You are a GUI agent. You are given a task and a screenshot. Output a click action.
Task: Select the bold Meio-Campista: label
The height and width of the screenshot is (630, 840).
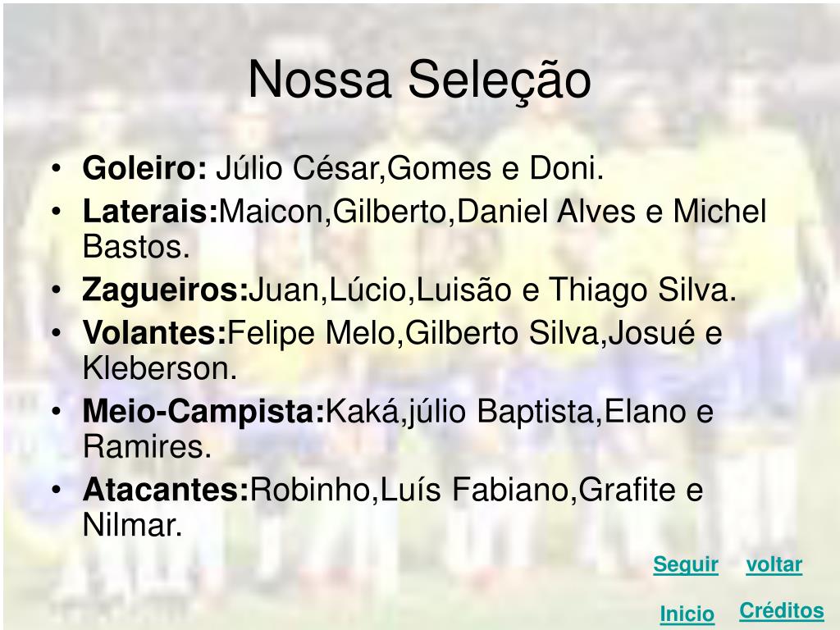204,412
